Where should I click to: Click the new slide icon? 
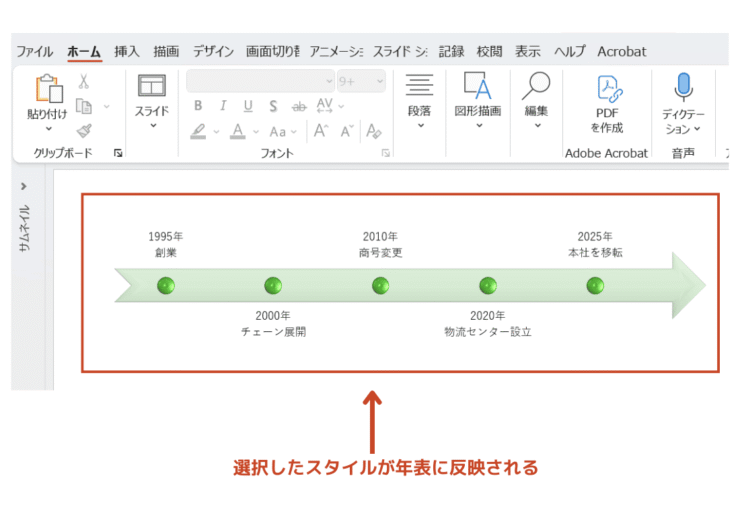tap(151, 86)
